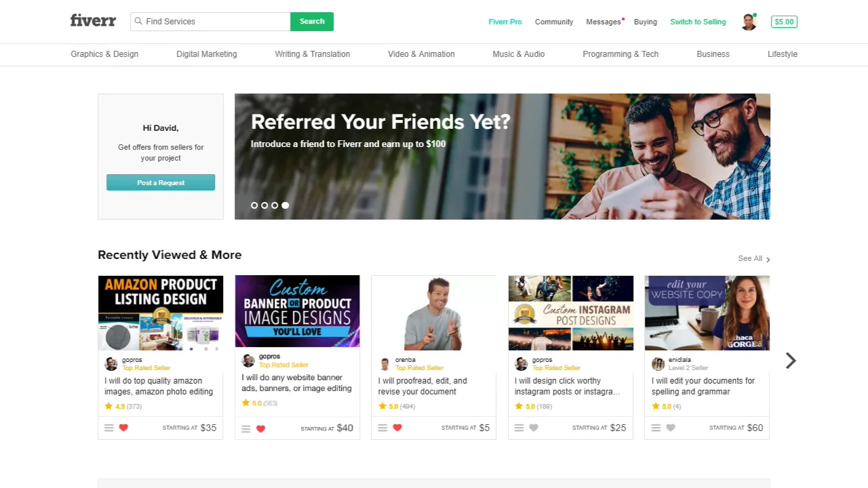This screenshot has width=868, height=488.
Task: Select second banner slide dot
Action: [x=264, y=205]
